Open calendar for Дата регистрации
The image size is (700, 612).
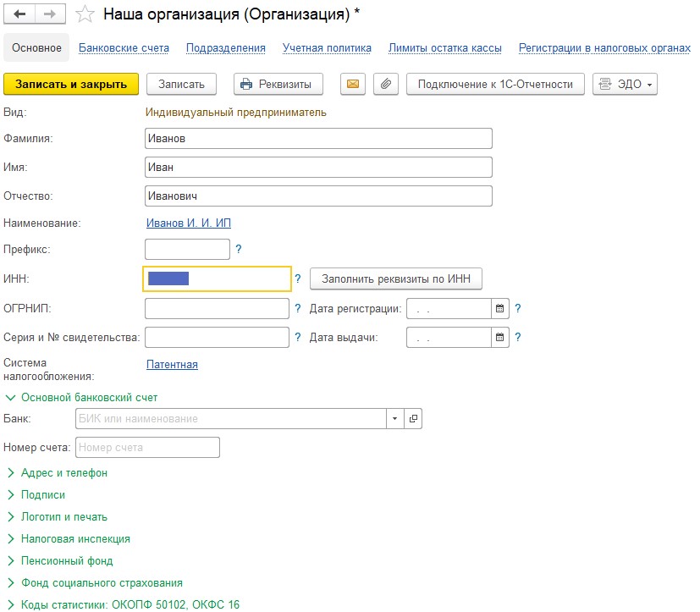point(499,309)
